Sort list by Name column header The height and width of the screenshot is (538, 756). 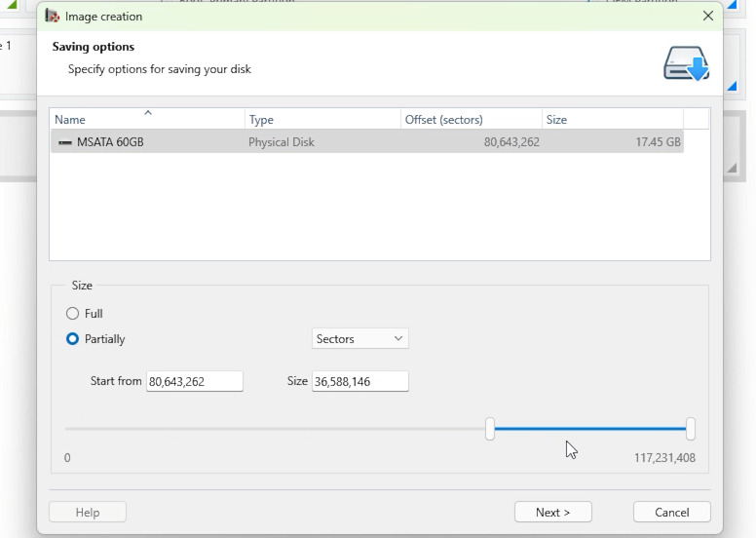(147, 119)
